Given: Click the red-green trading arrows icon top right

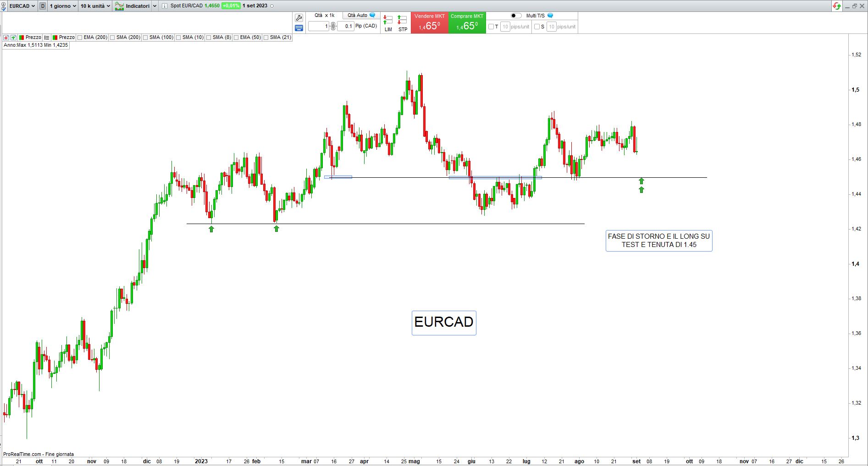Looking at the screenshot, I should point(837,6).
